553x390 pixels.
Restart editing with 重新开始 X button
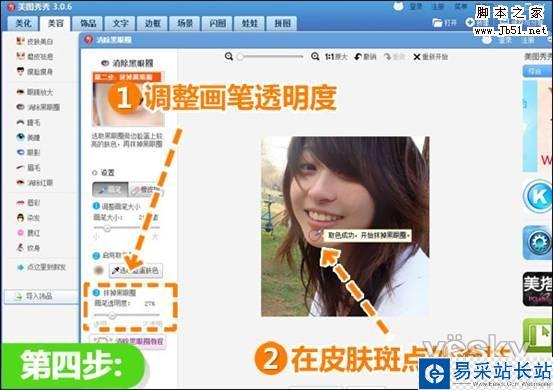tap(431, 57)
